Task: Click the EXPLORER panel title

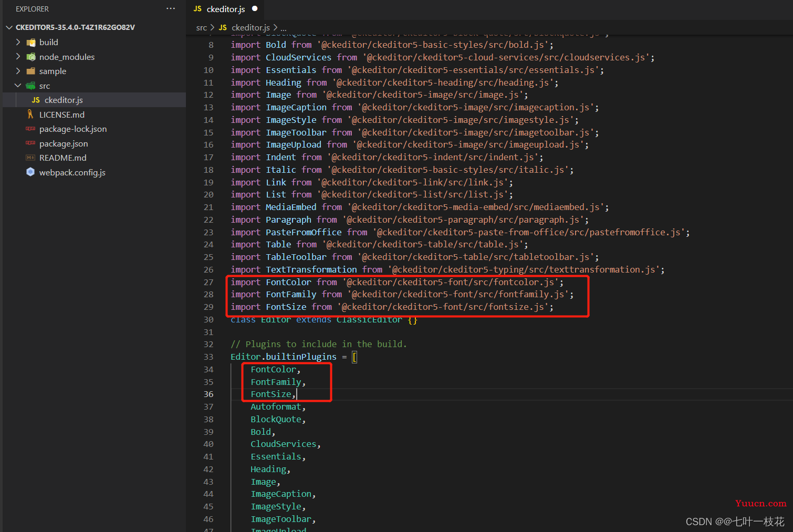Action: pyautogui.click(x=32, y=9)
